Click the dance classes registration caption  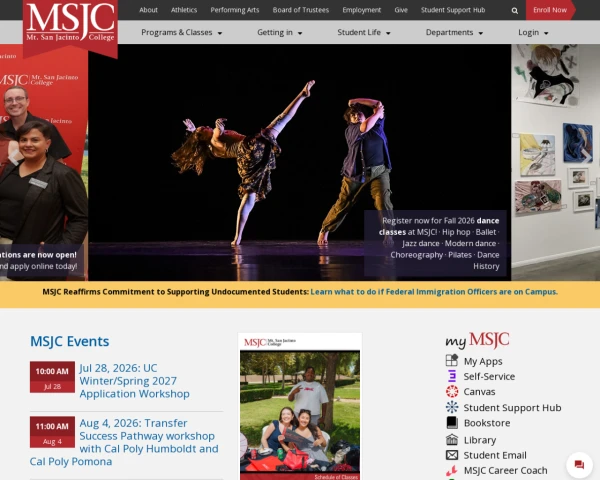click(435, 243)
